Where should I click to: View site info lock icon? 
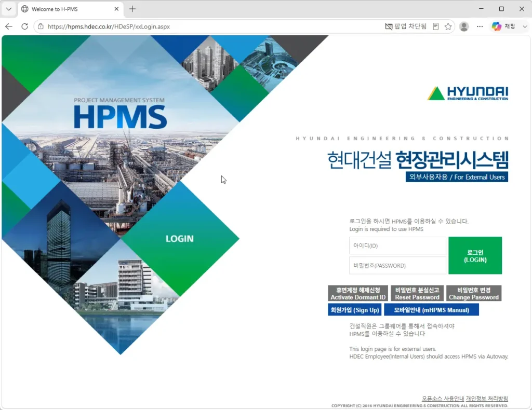click(41, 26)
